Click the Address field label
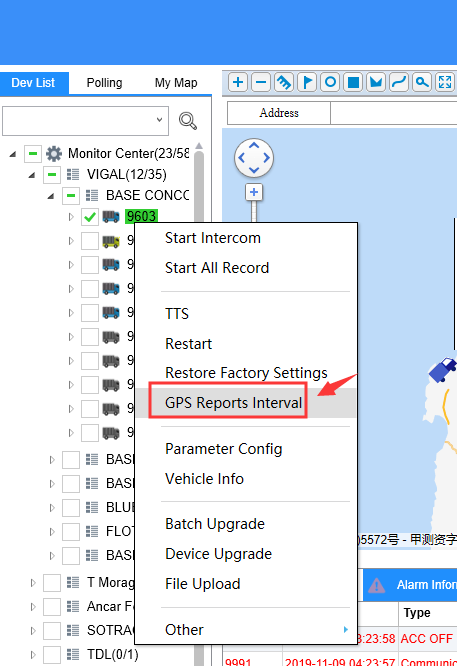Image resolution: width=457 pixels, height=666 pixels. click(x=279, y=113)
